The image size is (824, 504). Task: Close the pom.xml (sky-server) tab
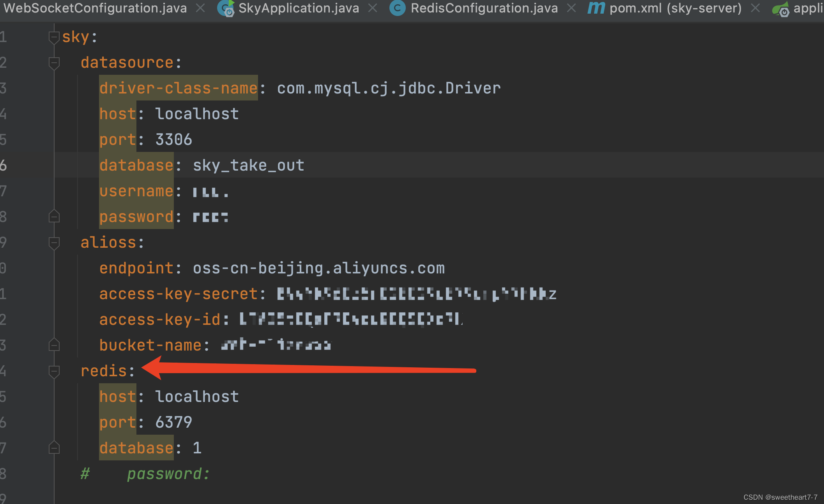[x=755, y=8]
